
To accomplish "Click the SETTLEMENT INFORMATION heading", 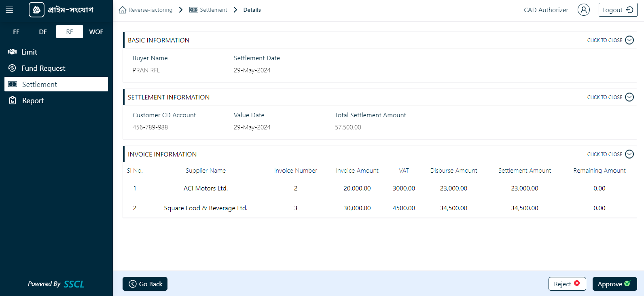I will (169, 97).
